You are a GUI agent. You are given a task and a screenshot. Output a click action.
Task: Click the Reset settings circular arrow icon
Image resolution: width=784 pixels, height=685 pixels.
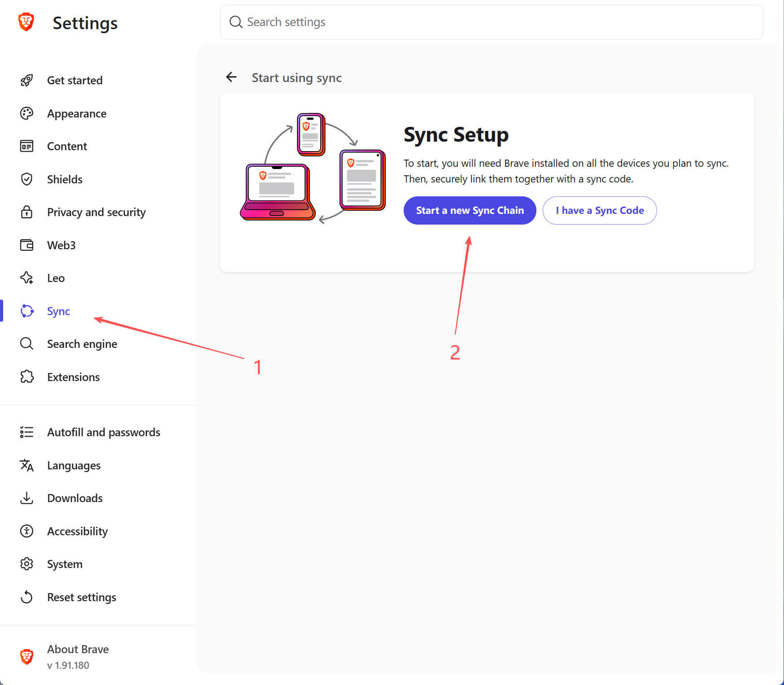(x=26, y=597)
